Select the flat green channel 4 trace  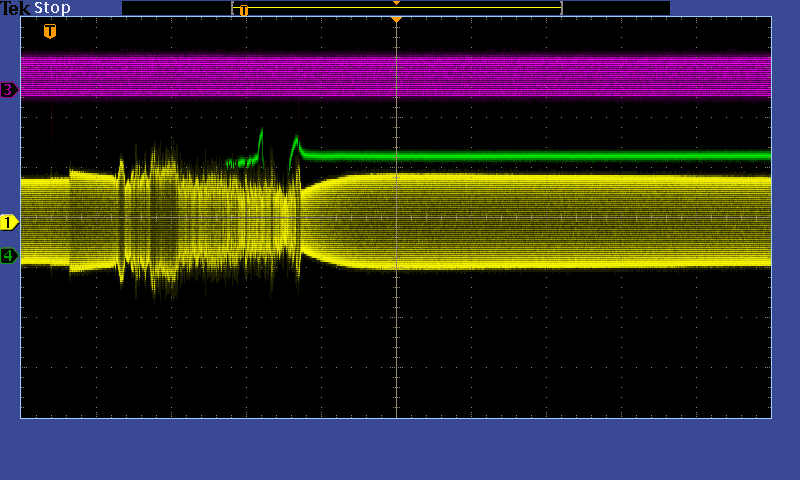tap(550, 156)
